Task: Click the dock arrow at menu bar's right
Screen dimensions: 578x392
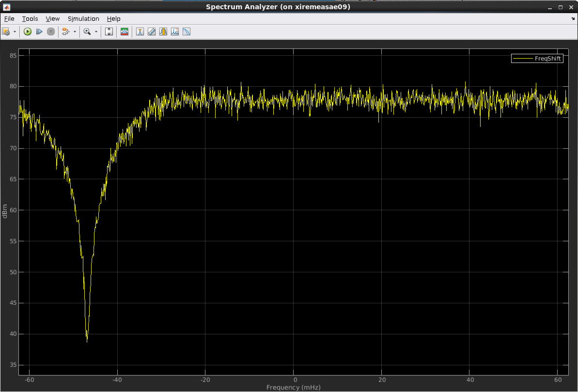Action: click(573, 18)
